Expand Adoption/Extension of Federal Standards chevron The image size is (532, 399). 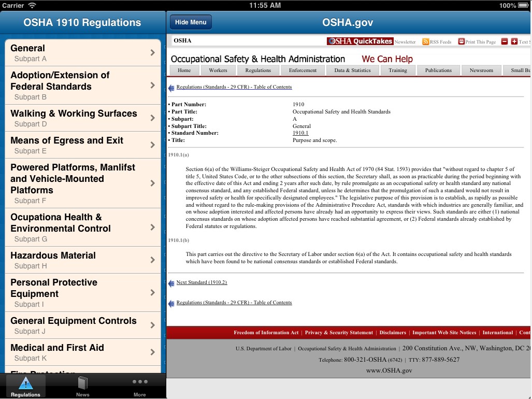tap(153, 85)
